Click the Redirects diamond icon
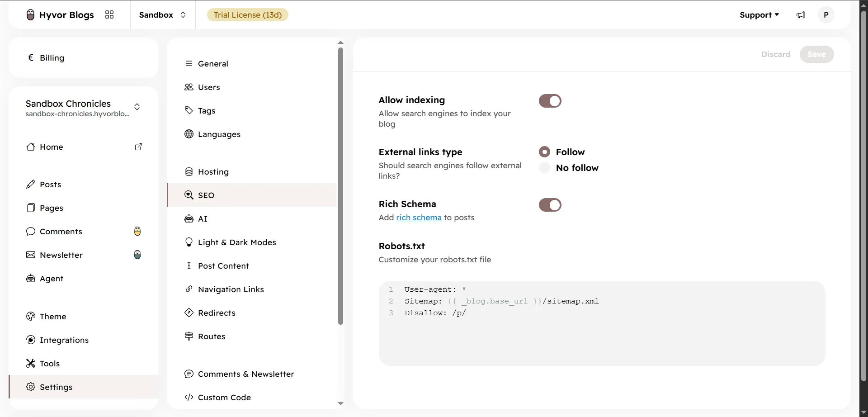The height and width of the screenshot is (417, 868). pyautogui.click(x=189, y=313)
